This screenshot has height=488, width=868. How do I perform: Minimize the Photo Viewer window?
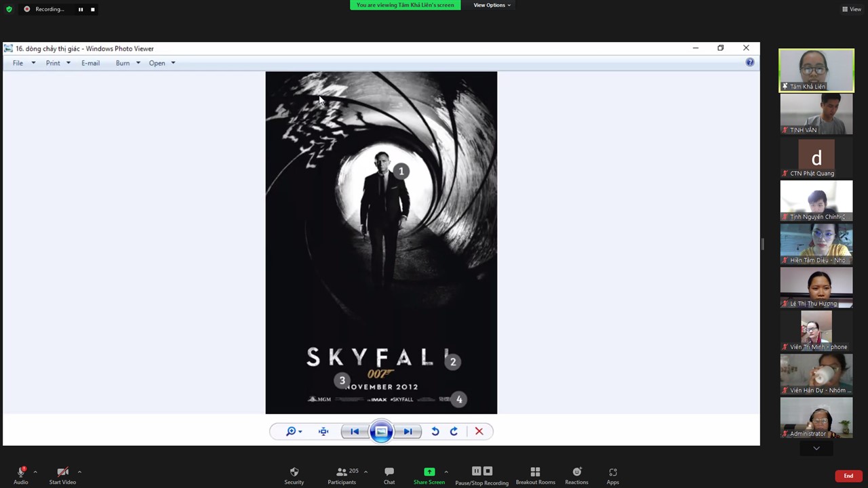(x=695, y=48)
